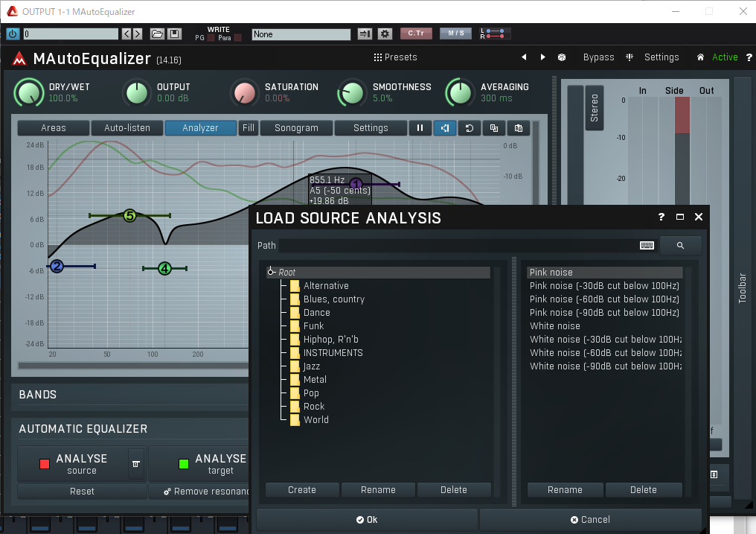Click the Ok button
The height and width of the screenshot is (534, 756).
click(367, 520)
